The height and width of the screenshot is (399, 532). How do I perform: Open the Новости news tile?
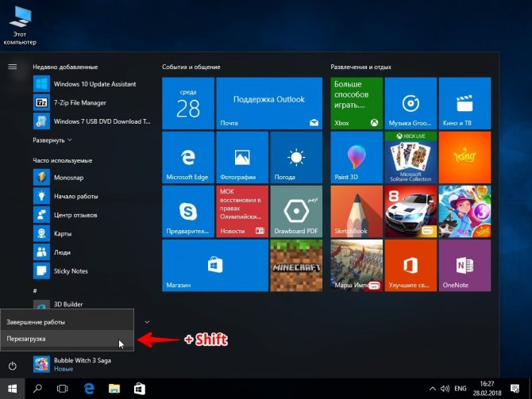[242, 211]
